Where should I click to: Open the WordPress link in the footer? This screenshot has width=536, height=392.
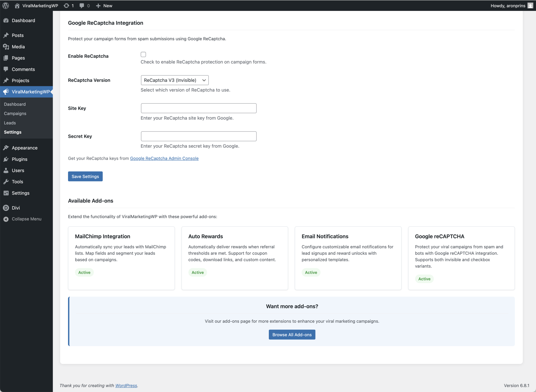(x=126, y=386)
